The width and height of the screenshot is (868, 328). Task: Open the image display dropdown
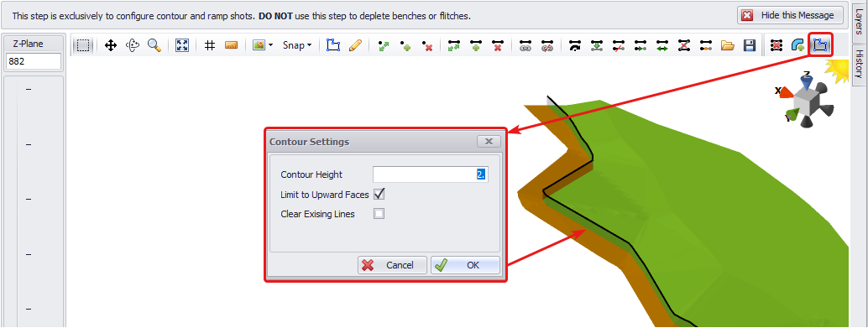(x=263, y=45)
